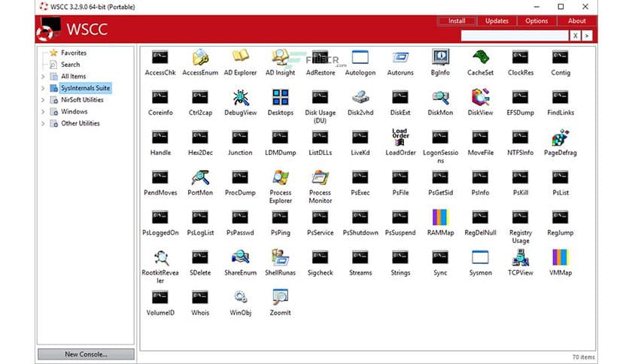The image size is (629, 364).
Task: Open the BgInfo tool icon
Action: point(440,57)
